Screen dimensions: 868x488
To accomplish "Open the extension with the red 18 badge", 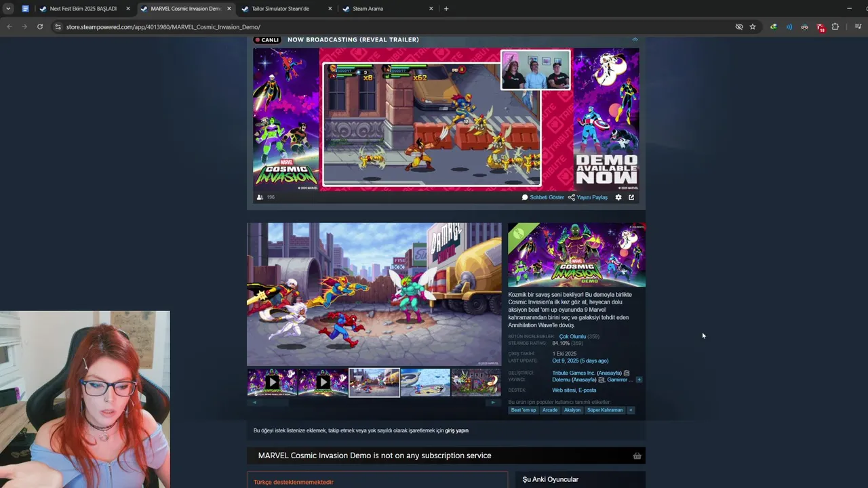I will click(821, 27).
